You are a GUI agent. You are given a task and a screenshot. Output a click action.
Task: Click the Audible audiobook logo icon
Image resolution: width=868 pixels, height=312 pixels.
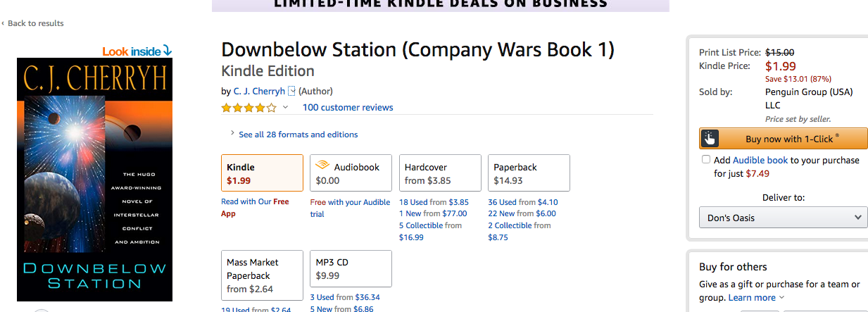coord(322,166)
